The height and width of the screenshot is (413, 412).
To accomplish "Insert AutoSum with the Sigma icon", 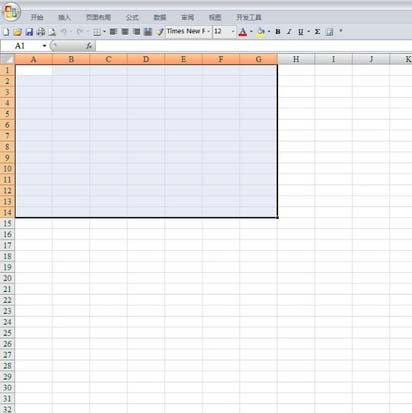I will [x=317, y=32].
